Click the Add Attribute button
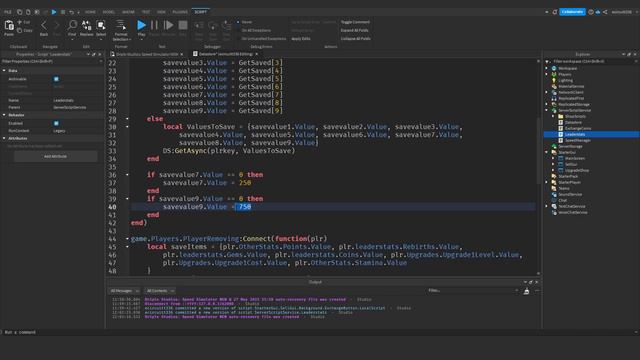 [56, 156]
